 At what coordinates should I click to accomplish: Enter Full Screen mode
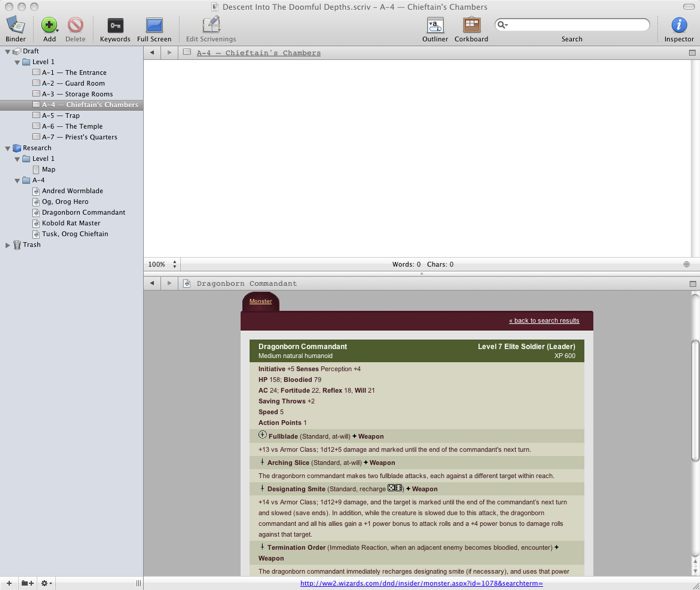pos(154,25)
